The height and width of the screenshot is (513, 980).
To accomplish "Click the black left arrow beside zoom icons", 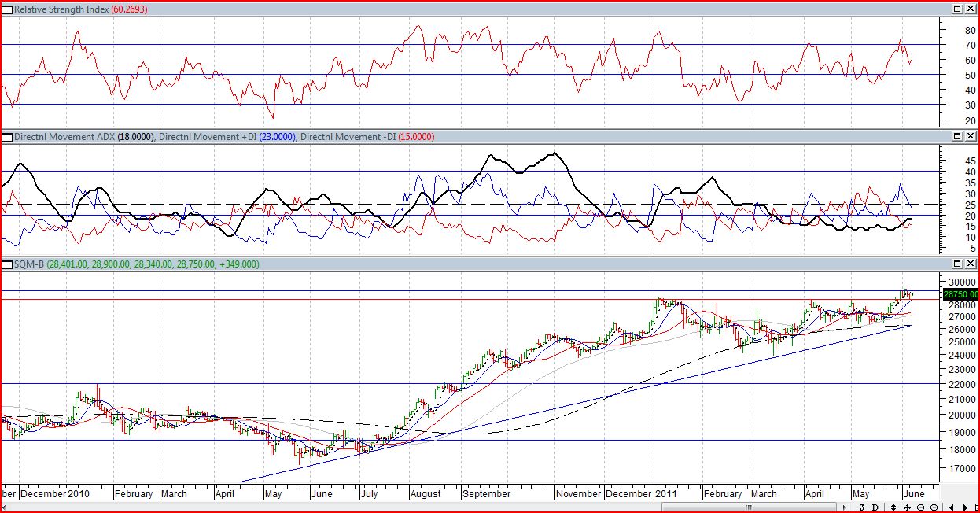I will pyautogui.click(x=952, y=507).
